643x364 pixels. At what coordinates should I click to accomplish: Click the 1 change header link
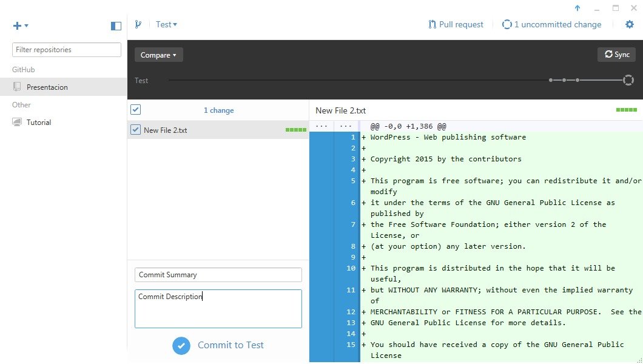tap(218, 110)
